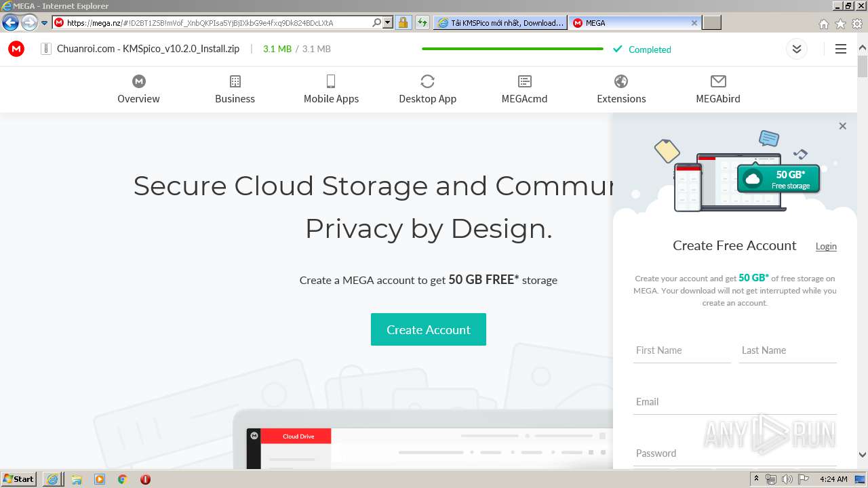Click the network tray icon

(770, 479)
